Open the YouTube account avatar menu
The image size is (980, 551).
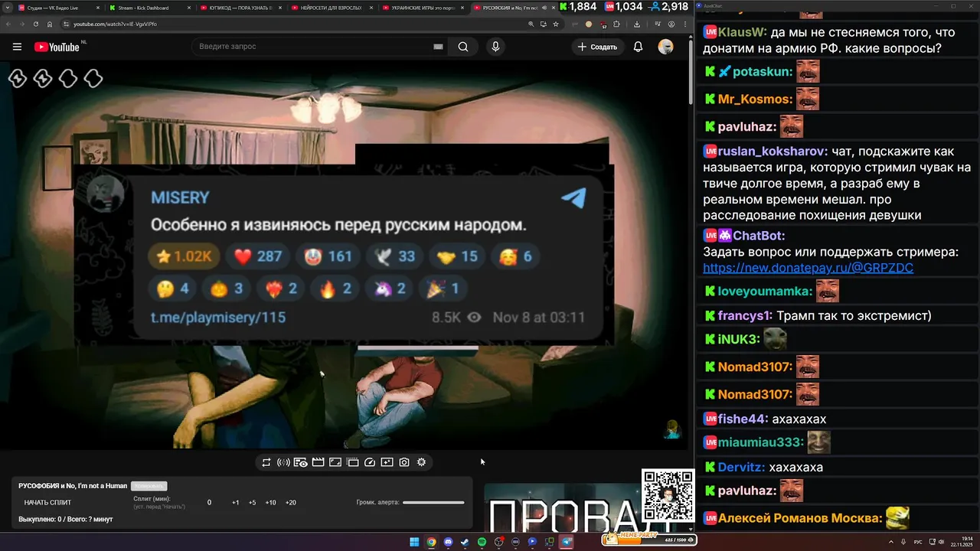pyautogui.click(x=666, y=47)
